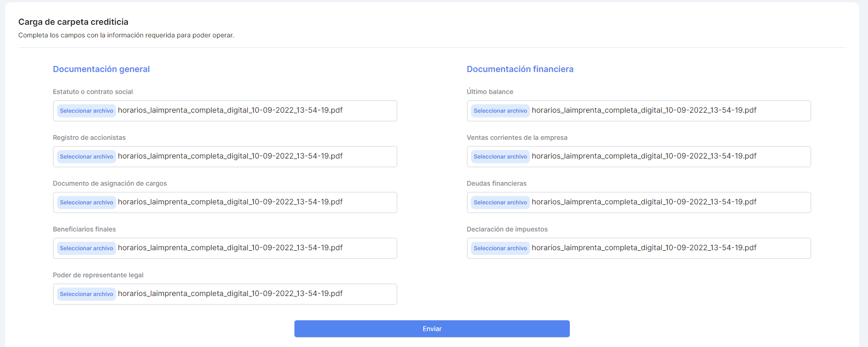Click Seleccionar archivo under Registro de accionistas

point(87,157)
